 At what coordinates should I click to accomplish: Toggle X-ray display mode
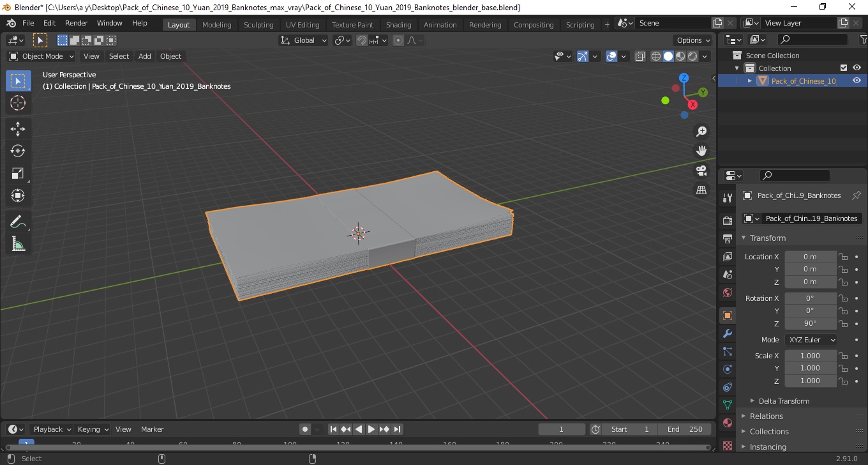[x=640, y=56]
